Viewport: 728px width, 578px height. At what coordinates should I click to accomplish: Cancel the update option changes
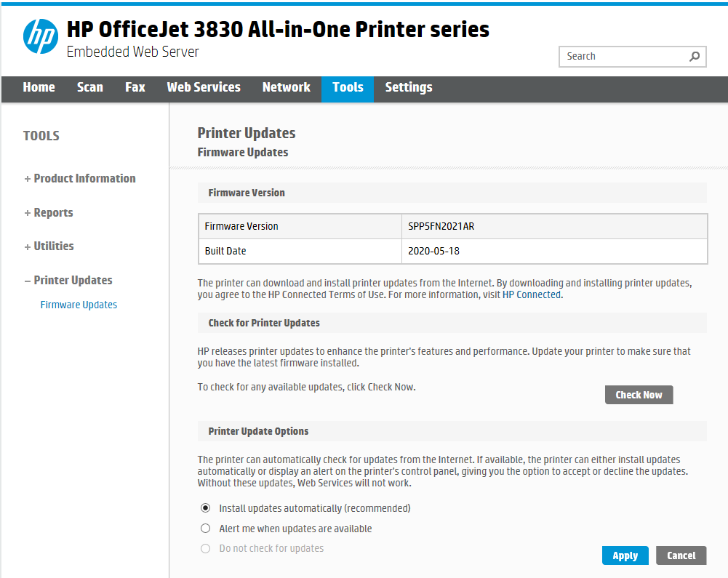tap(681, 555)
